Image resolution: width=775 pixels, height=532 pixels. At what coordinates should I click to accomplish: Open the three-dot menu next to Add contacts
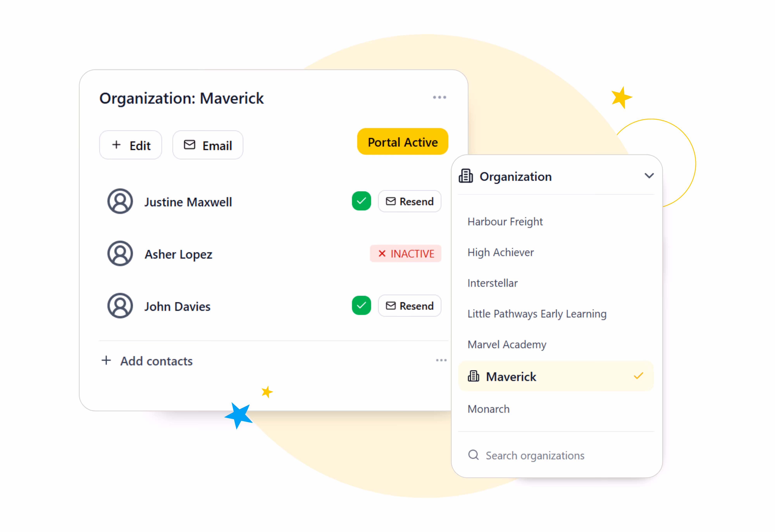pos(441,360)
